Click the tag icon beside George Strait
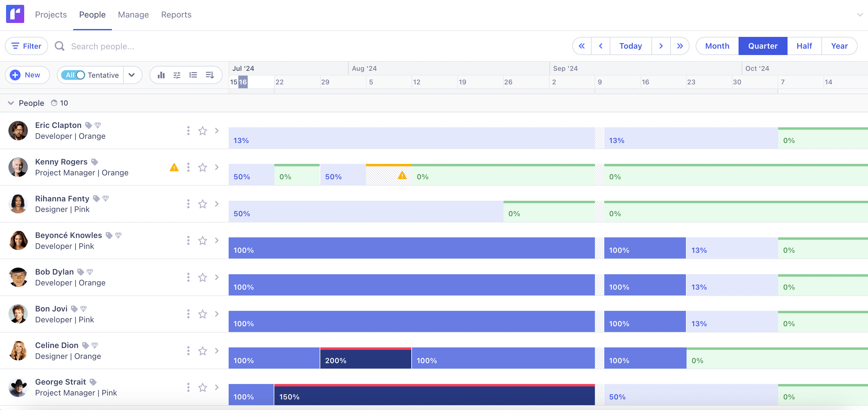The height and width of the screenshot is (410, 868). coord(93,382)
